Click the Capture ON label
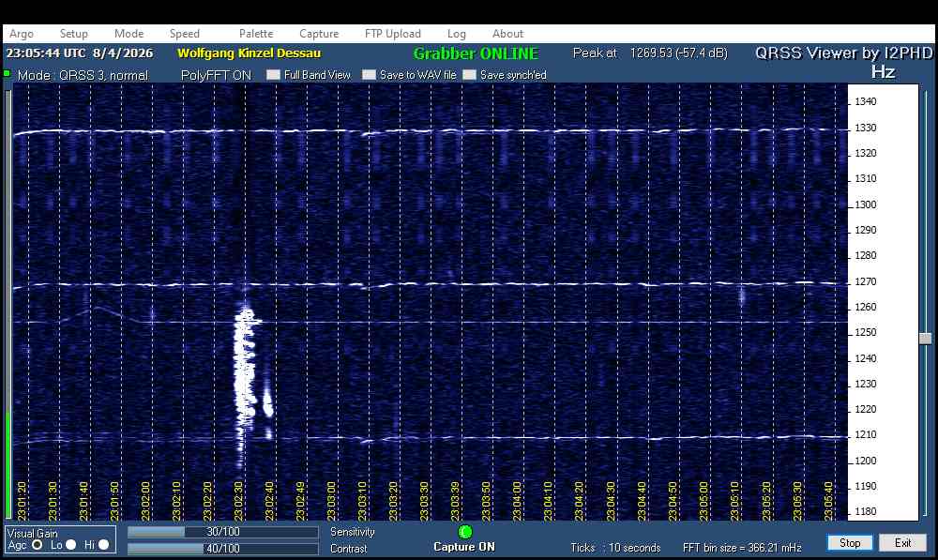This screenshot has width=938, height=560. coord(464,547)
